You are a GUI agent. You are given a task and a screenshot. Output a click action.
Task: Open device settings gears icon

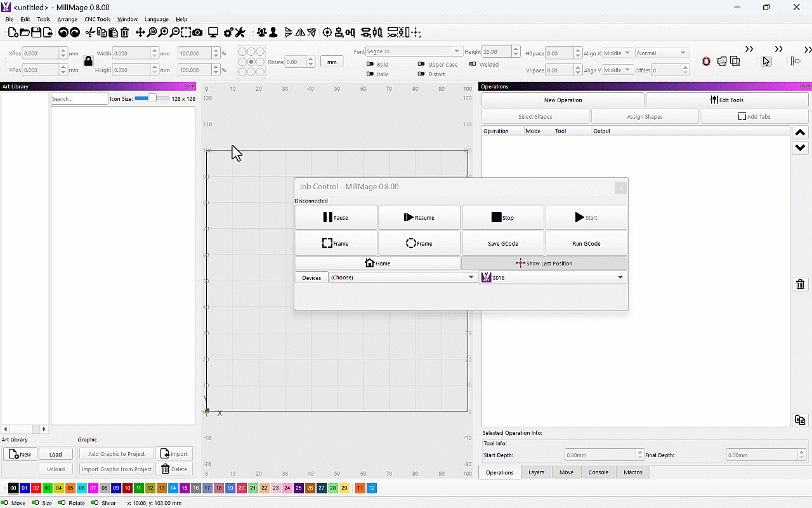pos(228,32)
